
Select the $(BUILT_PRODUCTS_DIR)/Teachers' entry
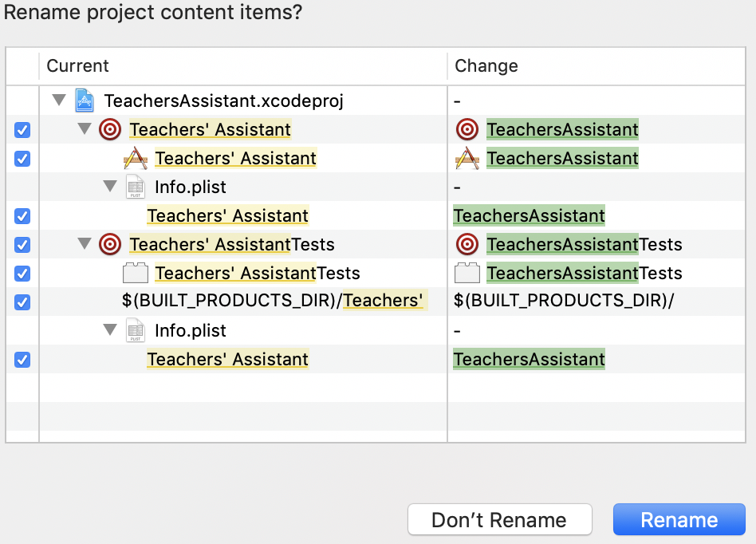coord(272,302)
